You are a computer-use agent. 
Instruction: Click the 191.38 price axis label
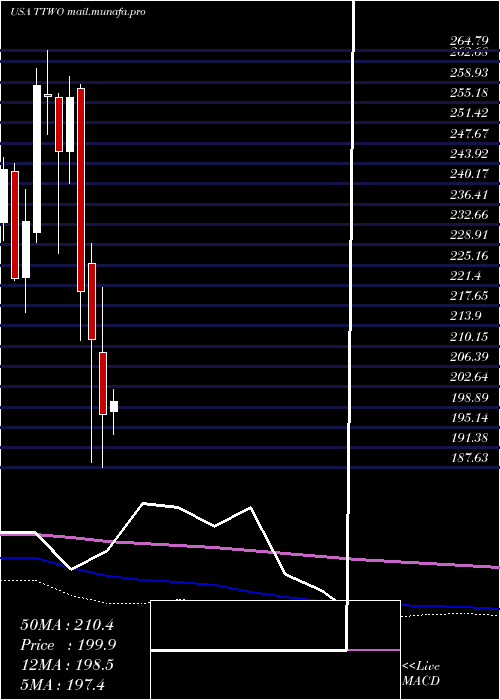tap(469, 438)
